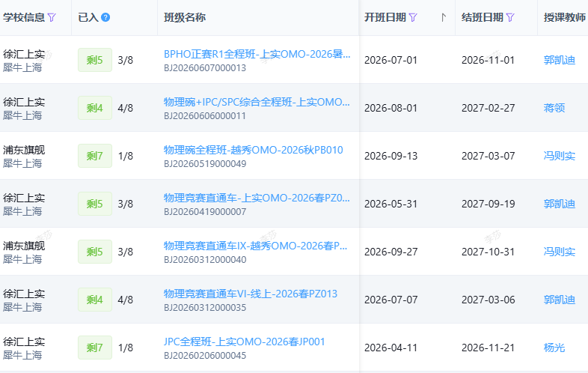This screenshot has height=373, width=588.
Task: Click end date 2027-03-06
Action: pyautogui.click(x=489, y=300)
